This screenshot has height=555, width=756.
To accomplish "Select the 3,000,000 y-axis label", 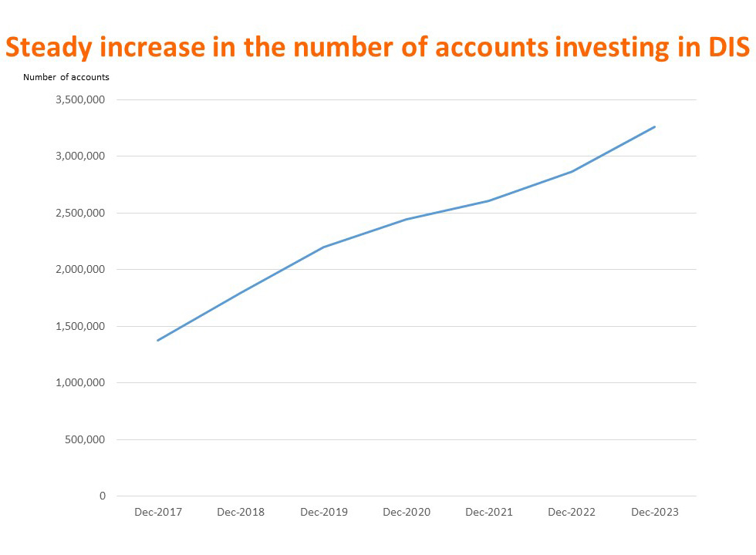I will coord(79,156).
